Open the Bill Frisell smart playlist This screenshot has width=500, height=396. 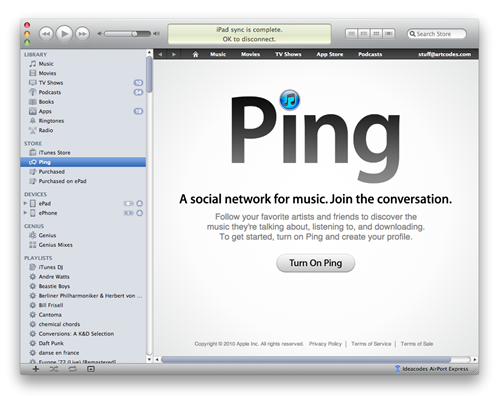83,305
